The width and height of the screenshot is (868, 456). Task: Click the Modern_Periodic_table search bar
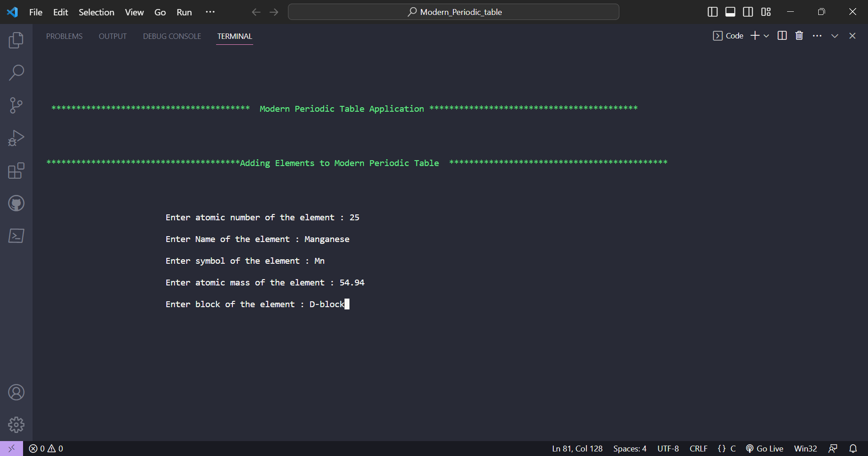[x=453, y=12]
